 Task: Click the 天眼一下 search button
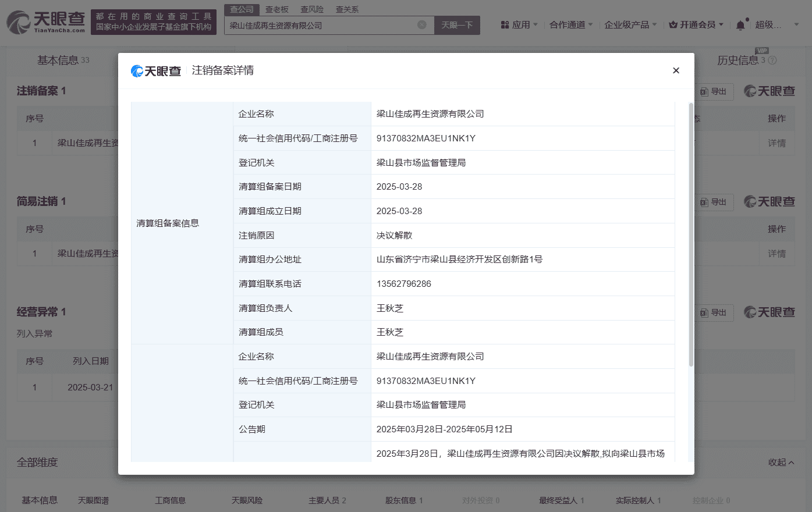457,26
